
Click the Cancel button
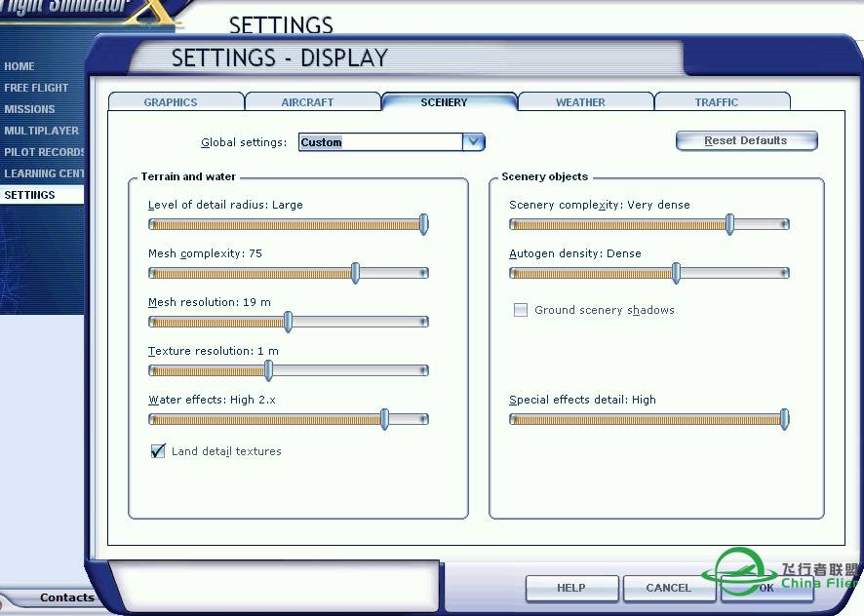point(668,588)
